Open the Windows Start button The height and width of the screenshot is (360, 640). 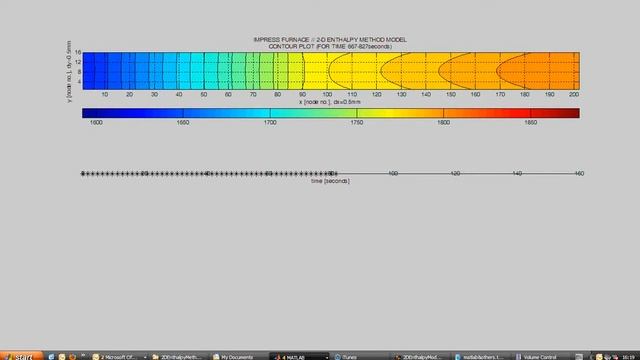(x=21, y=356)
